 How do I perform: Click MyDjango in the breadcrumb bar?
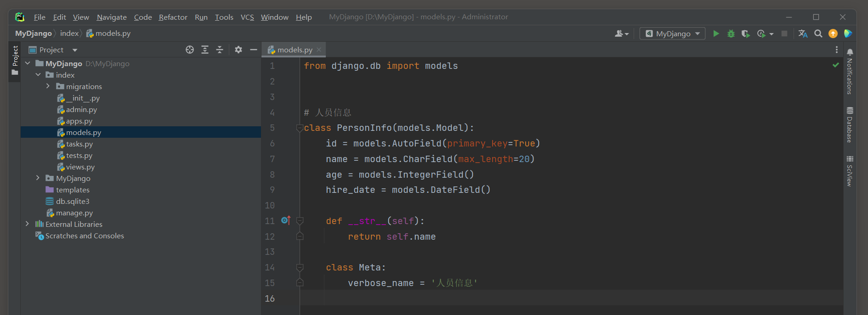[34, 34]
